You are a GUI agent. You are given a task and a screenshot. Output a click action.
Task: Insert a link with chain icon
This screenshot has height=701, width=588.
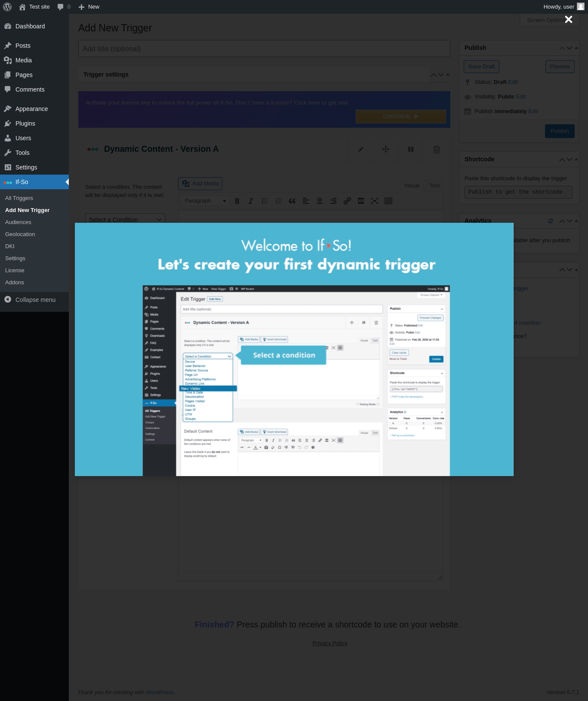pos(347,201)
